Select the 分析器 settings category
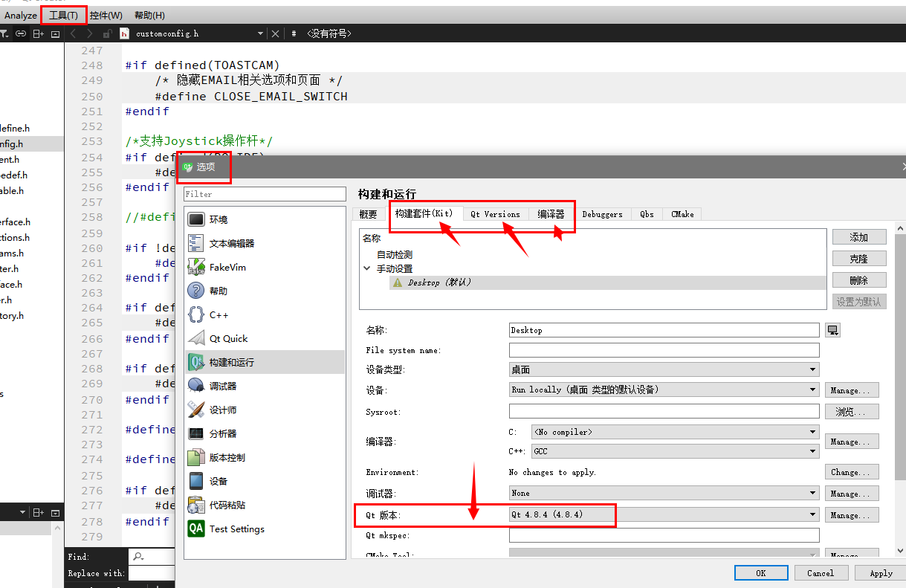 [219, 433]
